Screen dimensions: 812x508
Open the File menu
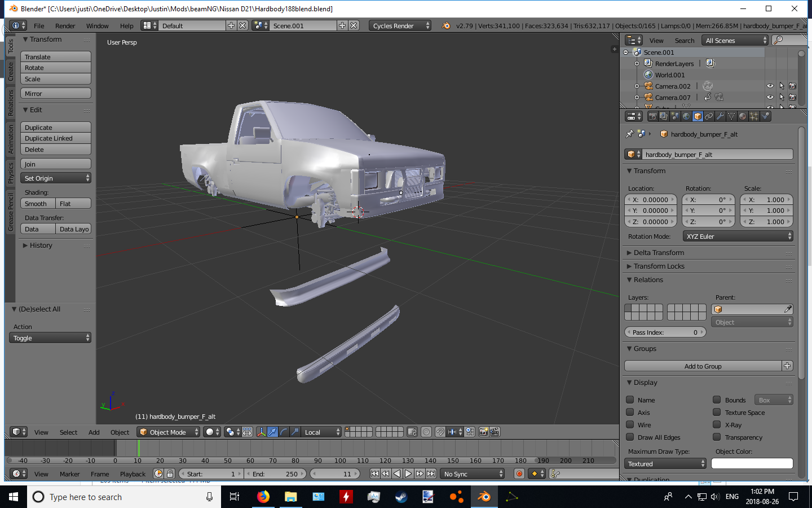click(x=39, y=25)
